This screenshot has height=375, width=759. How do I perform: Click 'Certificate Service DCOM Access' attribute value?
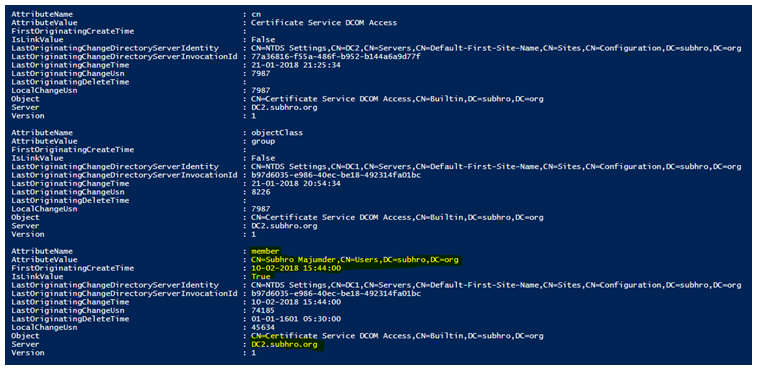coord(324,23)
